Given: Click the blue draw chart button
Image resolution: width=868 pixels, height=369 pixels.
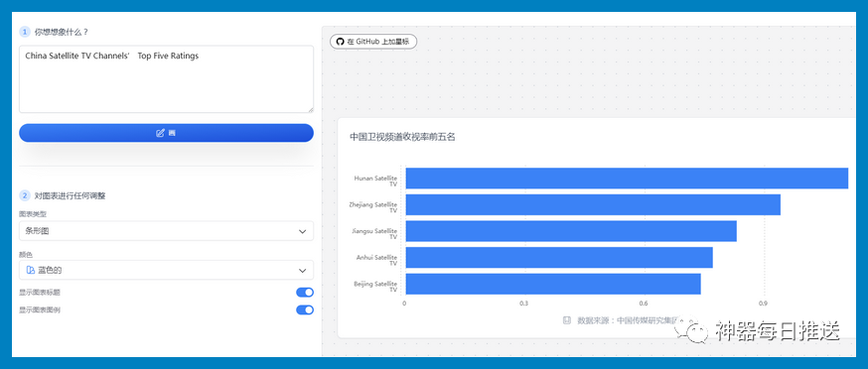Looking at the screenshot, I should tap(166, 133).
